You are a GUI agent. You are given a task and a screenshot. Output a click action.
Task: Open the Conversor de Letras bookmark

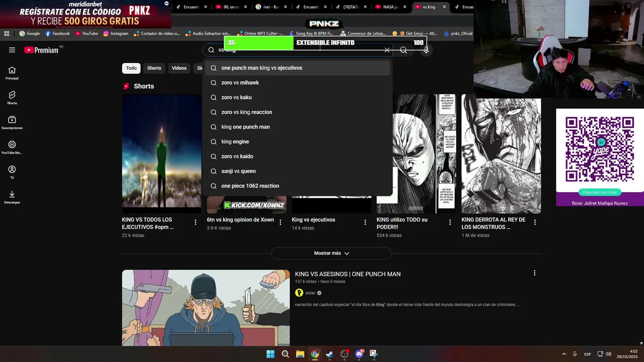pos(363,34)
